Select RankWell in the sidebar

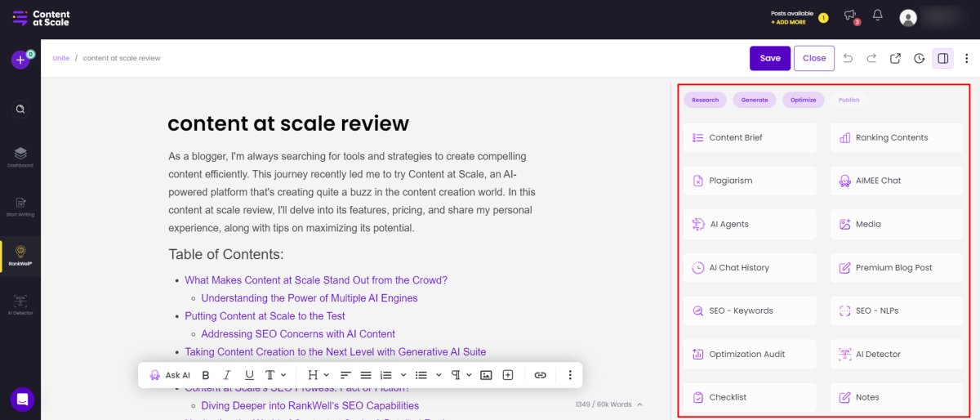tap(20, 256)
